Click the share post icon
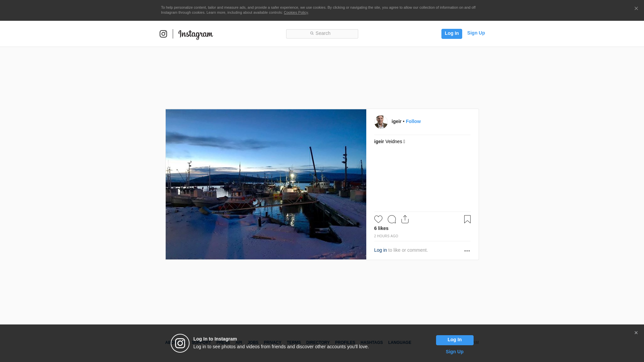 [405, 219]
